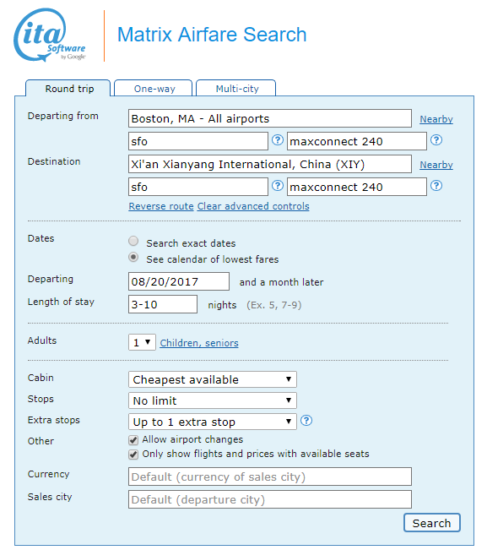Open the Stops dropdown showing No limit
Viewport: 487px width, 550px height.
[x=212, y=401]
